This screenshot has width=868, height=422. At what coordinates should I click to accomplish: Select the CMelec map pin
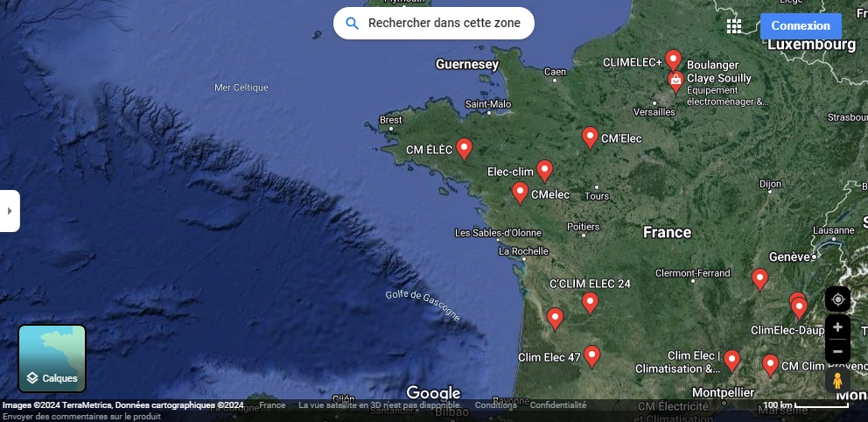(x=520, y=193)
